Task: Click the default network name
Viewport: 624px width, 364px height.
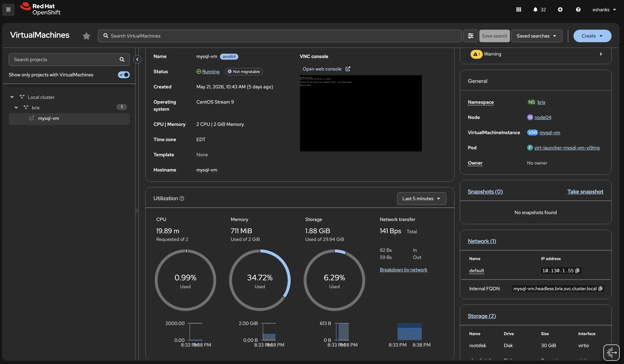Action: click(476, 271)
